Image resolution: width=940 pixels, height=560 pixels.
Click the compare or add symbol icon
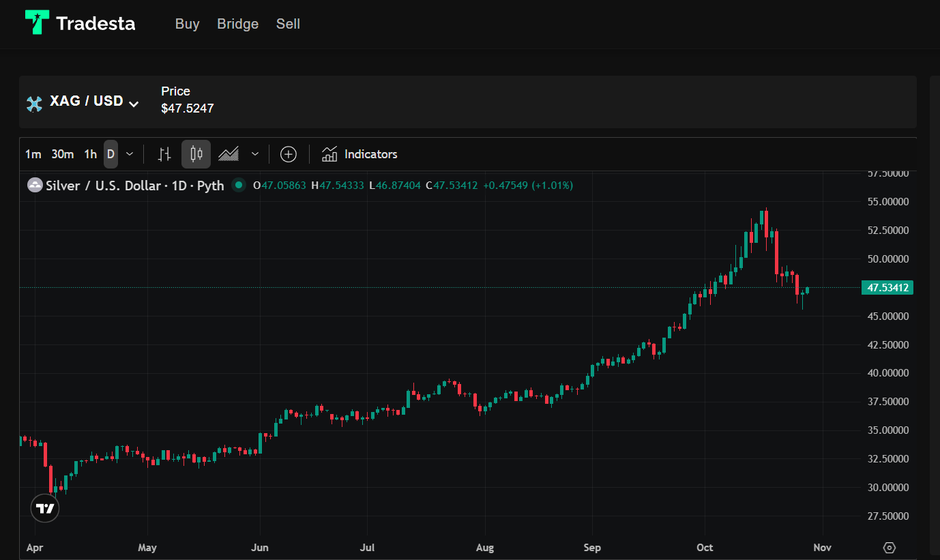pyautogui.click(x=289, y=154)
